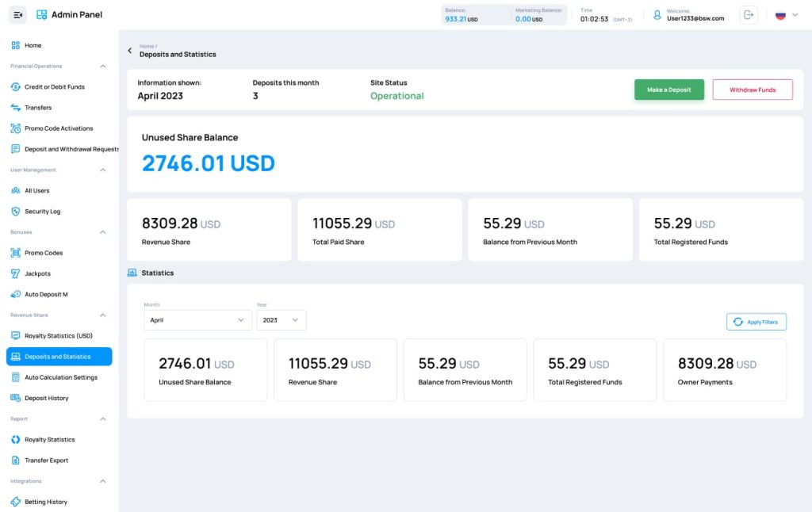Select Auto Calculation Settings menu item

(59, 377)
